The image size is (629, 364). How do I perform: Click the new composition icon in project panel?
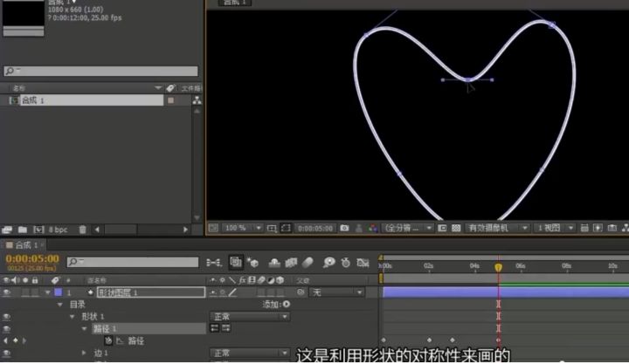coord(38,229)
